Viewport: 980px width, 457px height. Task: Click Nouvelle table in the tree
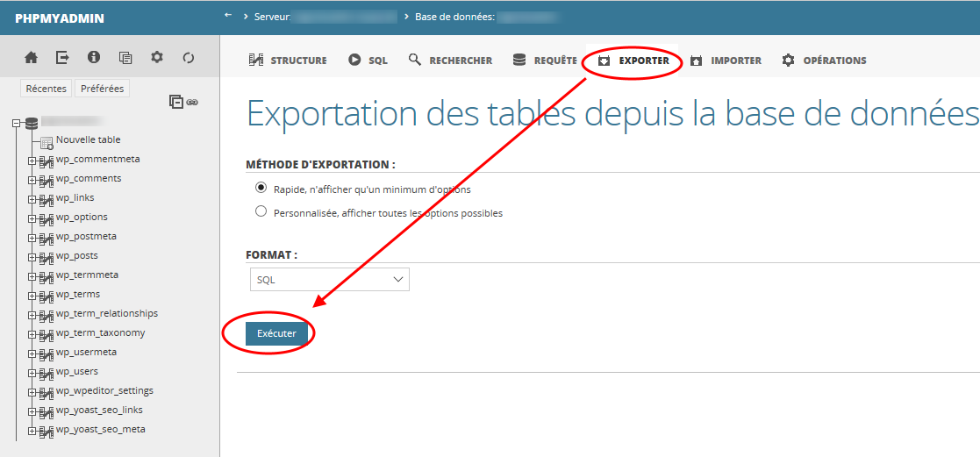pos(88,140)
